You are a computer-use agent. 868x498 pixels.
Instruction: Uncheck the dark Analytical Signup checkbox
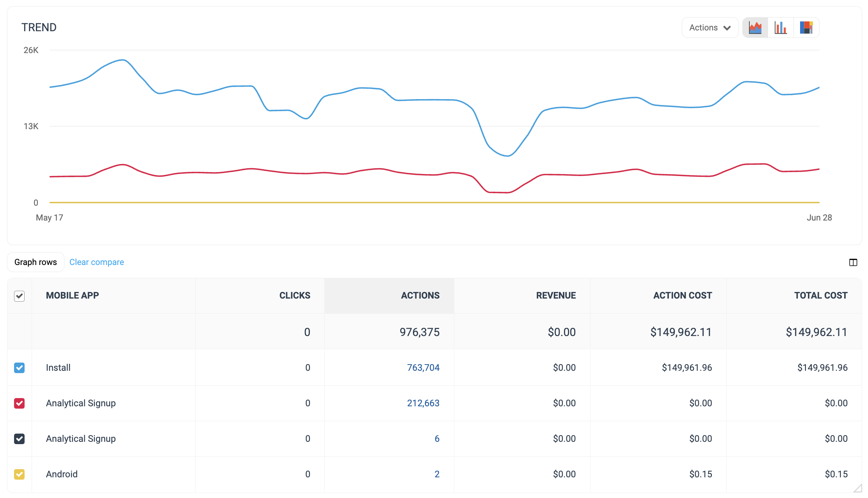point(20,439)
